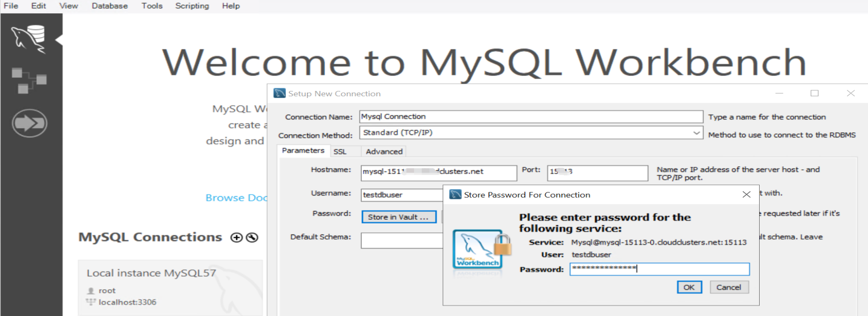The width and height of the screenshot is (868, 316).
Task: Cancel the password dialog
Action: [729, 287]
